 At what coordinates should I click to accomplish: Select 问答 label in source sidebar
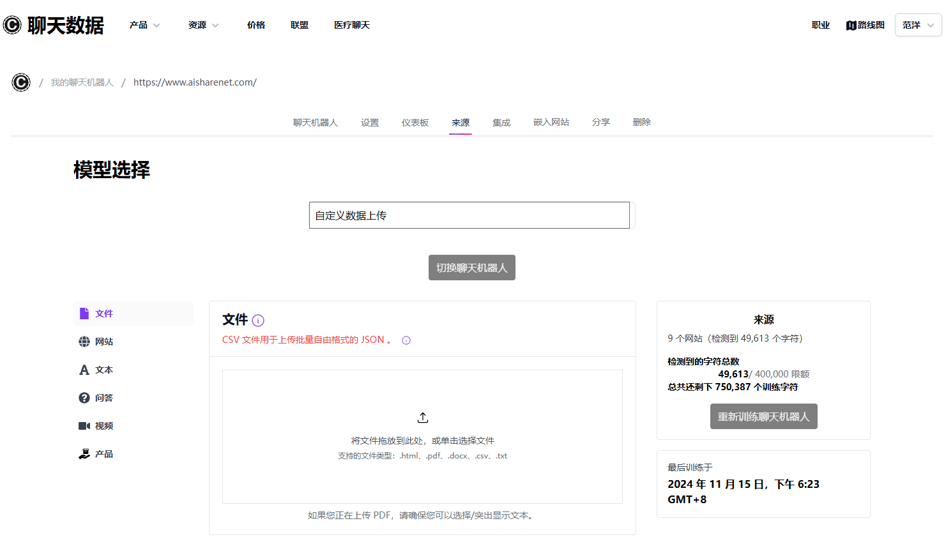click(x=104, y=398)
